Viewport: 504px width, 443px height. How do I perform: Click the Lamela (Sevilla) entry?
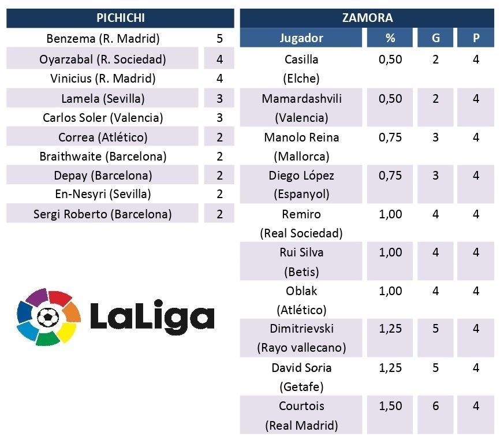point(103,98)
